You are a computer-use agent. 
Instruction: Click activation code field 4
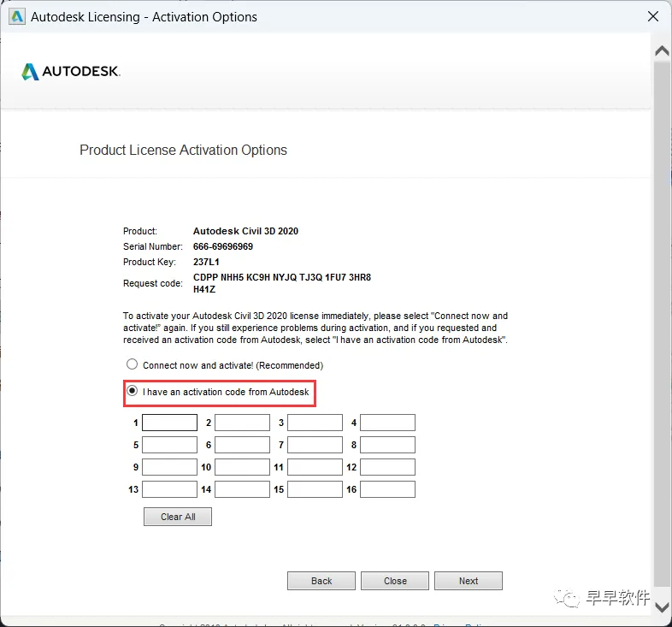(x=387, y=423)
